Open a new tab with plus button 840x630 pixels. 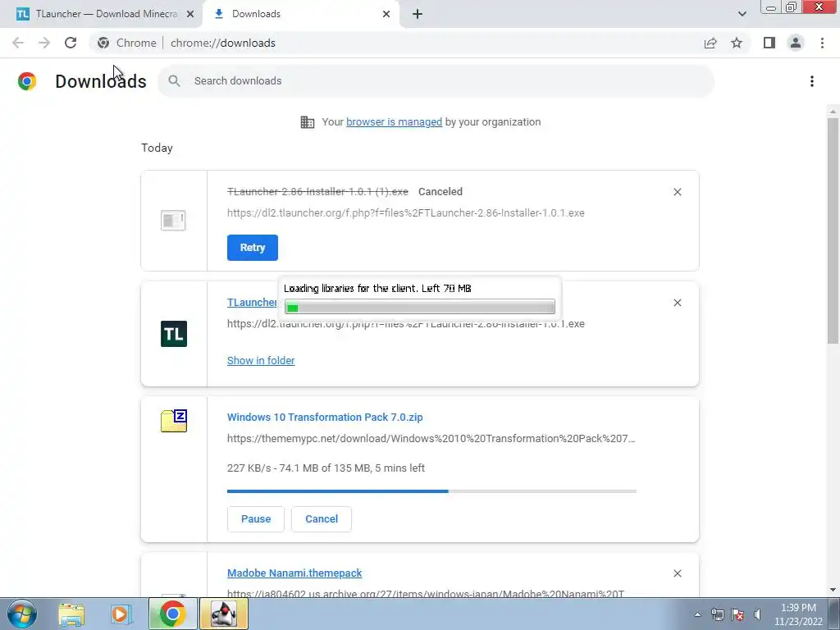pyautogui.click(x=418, y=15)
